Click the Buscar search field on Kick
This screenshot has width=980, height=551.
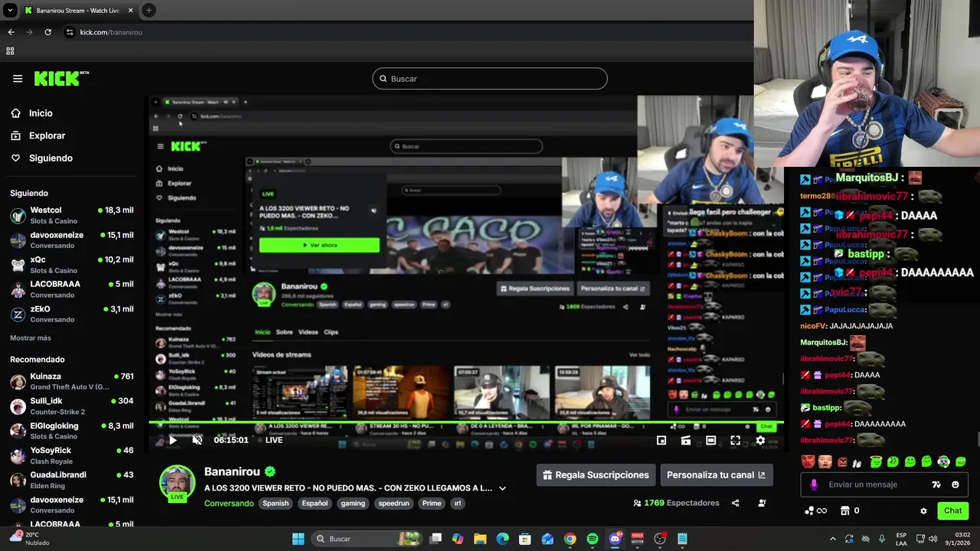(490, 79)
